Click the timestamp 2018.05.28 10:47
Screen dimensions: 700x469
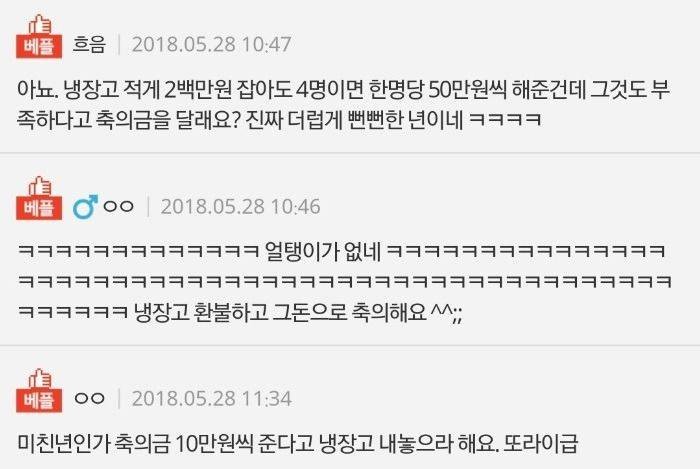click(x=212, y=45)
